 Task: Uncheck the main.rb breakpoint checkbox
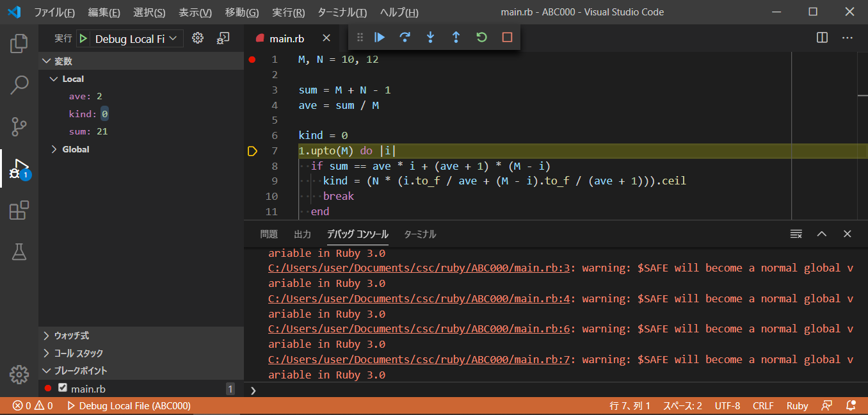[x=61, y=388]
